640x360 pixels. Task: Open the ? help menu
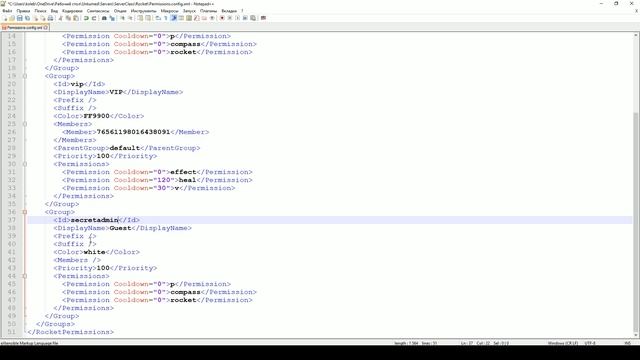point(242,11)
